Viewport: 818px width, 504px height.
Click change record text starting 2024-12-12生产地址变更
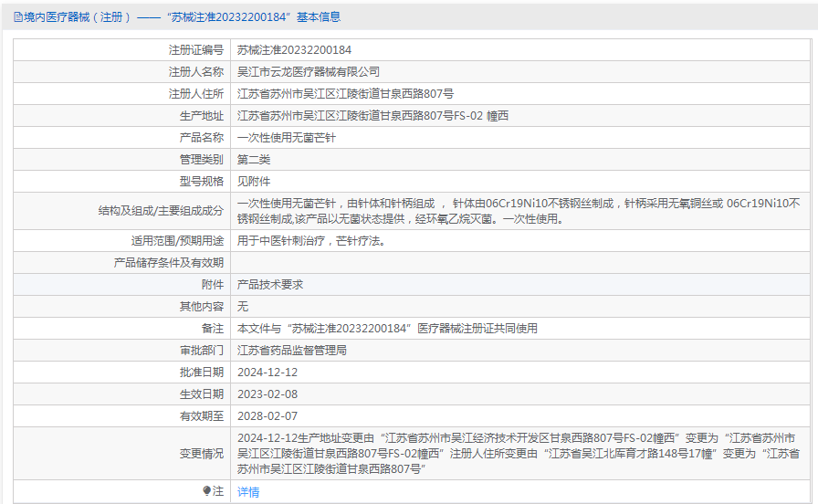519,454
